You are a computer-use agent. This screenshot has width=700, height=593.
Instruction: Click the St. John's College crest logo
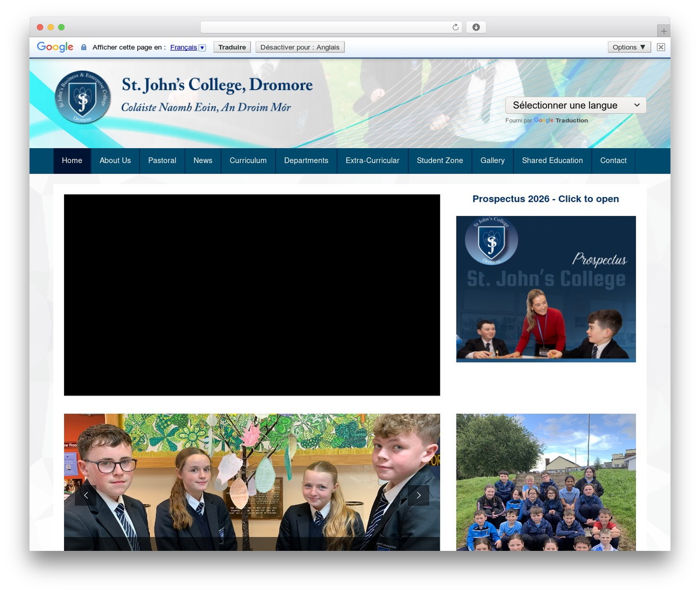(83, 97)
